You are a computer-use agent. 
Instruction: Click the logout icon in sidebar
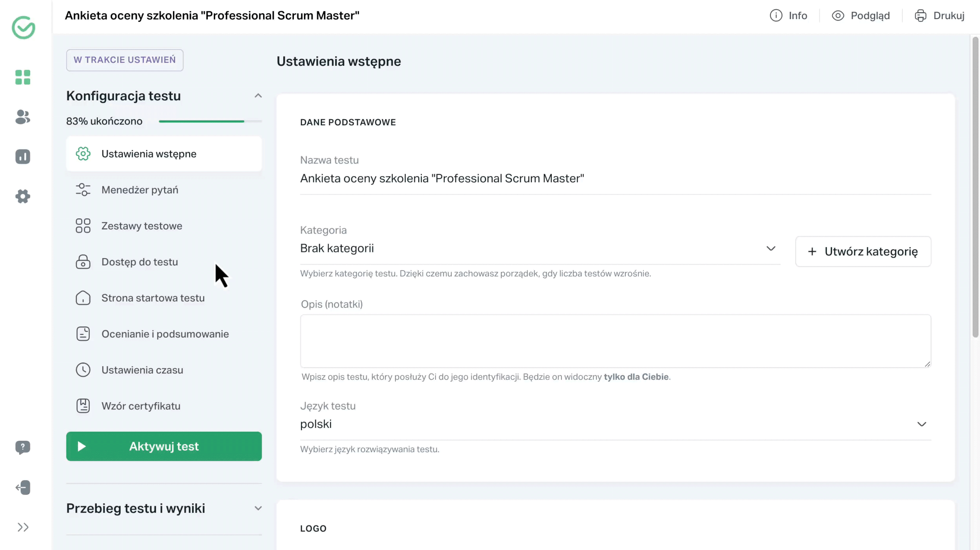[x=23, y=487]
